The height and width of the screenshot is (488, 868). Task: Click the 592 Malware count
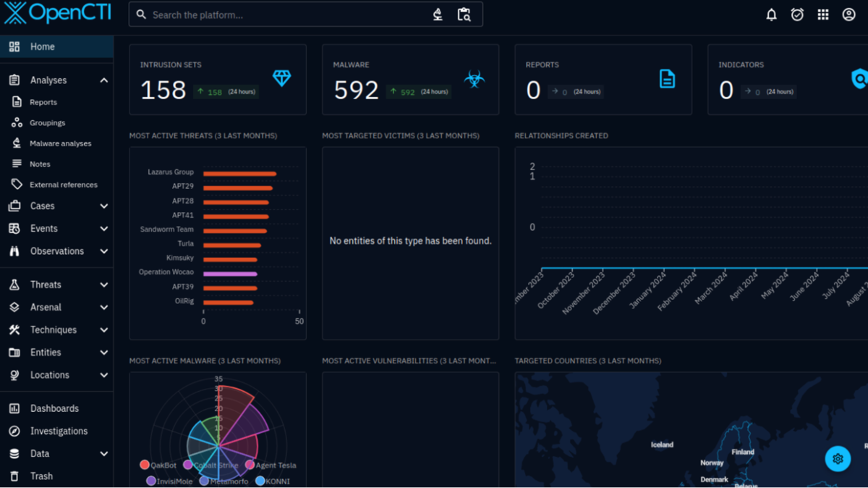coord(357,91)
